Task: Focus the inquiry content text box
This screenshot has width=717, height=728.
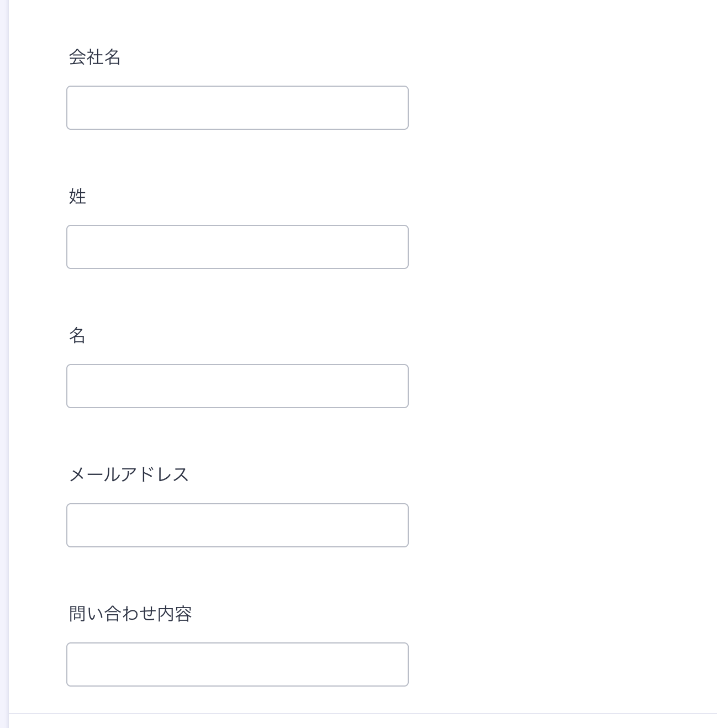Action: coord(238,664)
